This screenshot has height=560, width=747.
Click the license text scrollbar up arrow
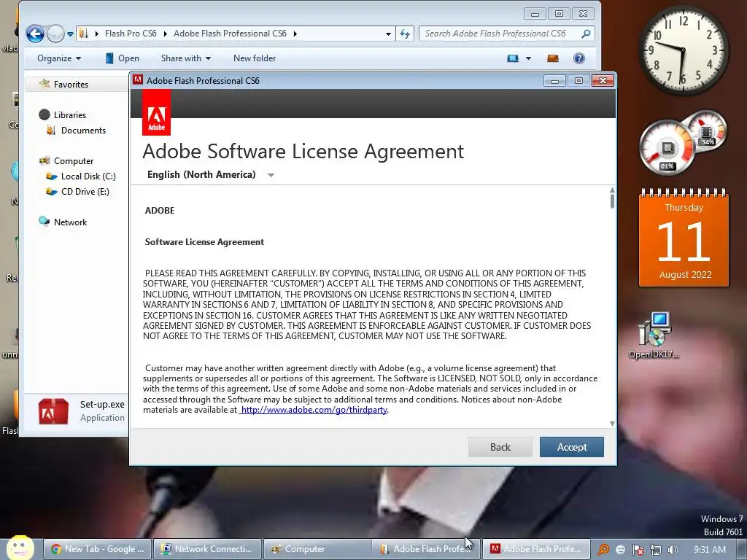pyautogui.click(x=612, y=190)
